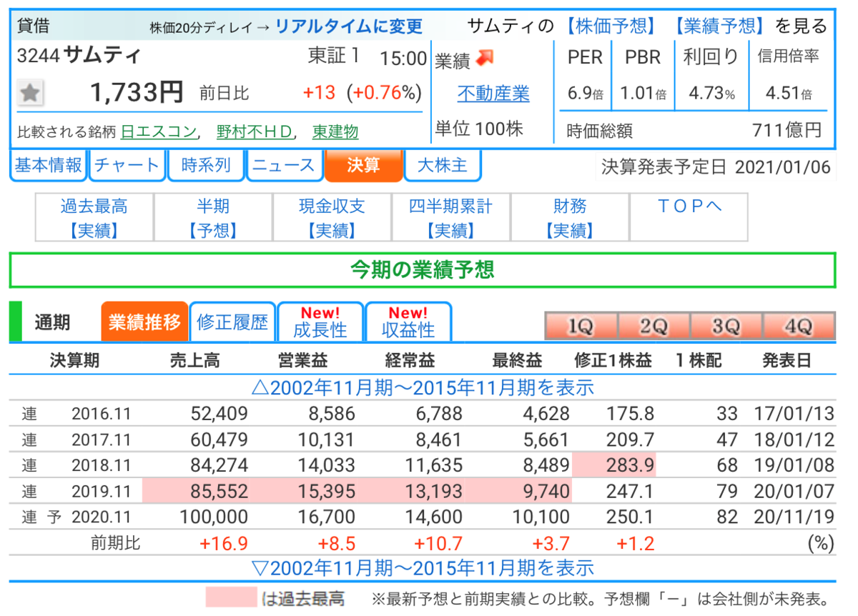The height and width of the screenshot is (616, 858).
Task: Click the 2020.11 forecast sales 100,000
Action: point(214,517)
